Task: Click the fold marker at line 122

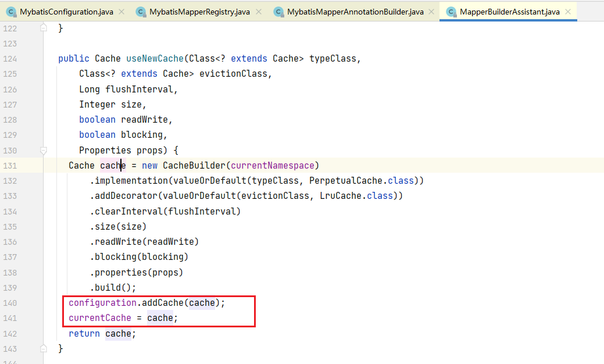Action: [44, 28]
